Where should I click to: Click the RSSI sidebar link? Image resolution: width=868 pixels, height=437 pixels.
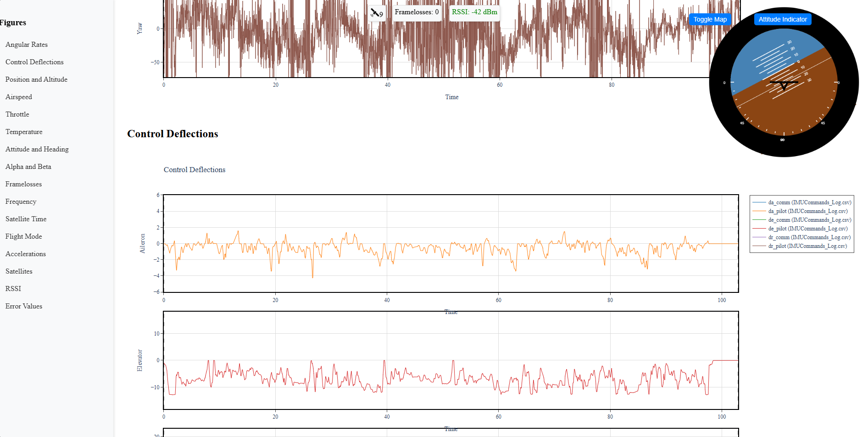coord(13,289)
